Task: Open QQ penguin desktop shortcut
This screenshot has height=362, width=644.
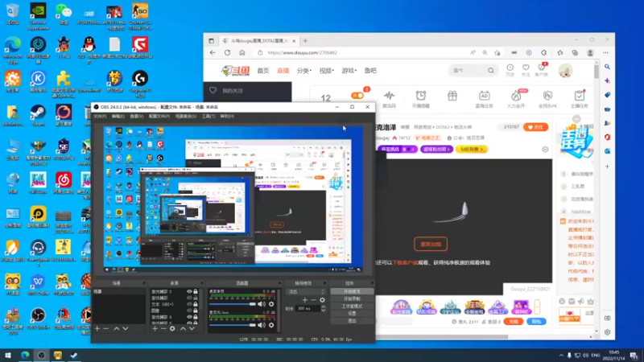Action: [89, 50]
